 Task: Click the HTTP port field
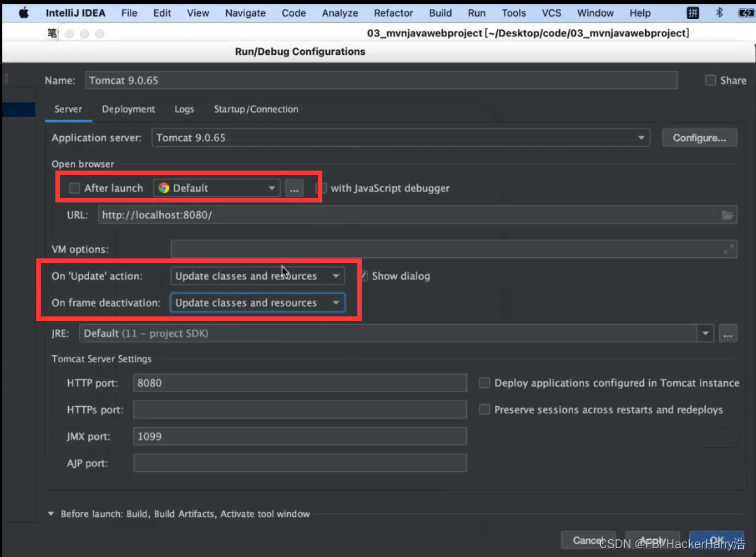pos(300,383)
